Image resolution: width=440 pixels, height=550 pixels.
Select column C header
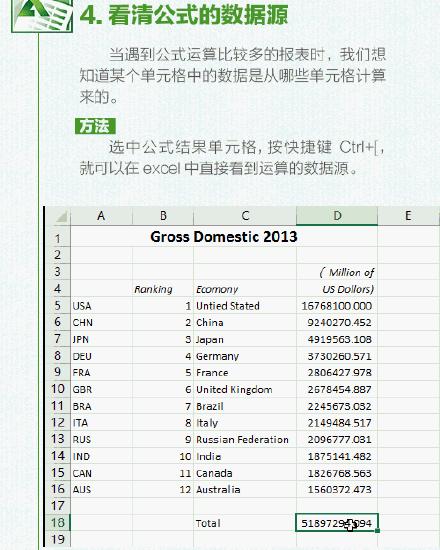tap(245, 216)
